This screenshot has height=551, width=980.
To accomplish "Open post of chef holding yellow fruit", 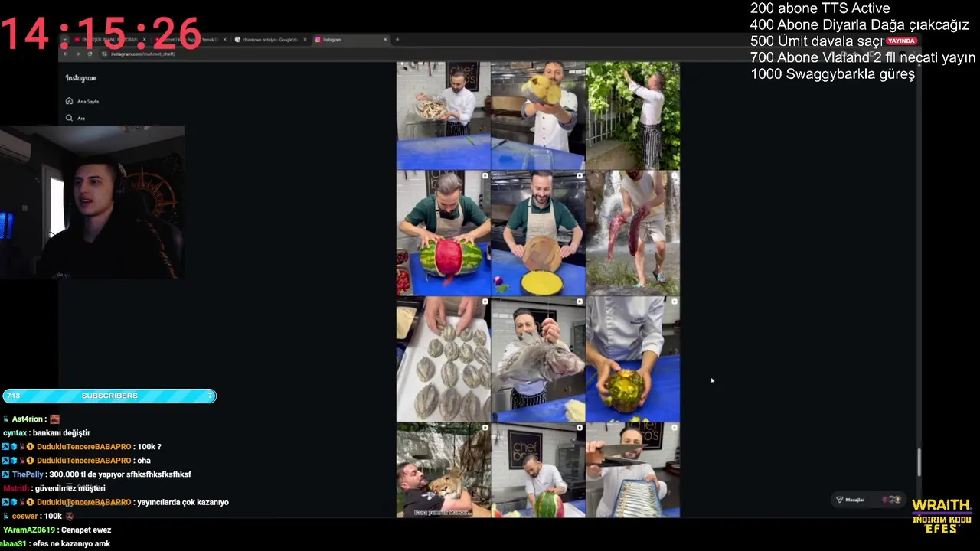I will 538,116.
